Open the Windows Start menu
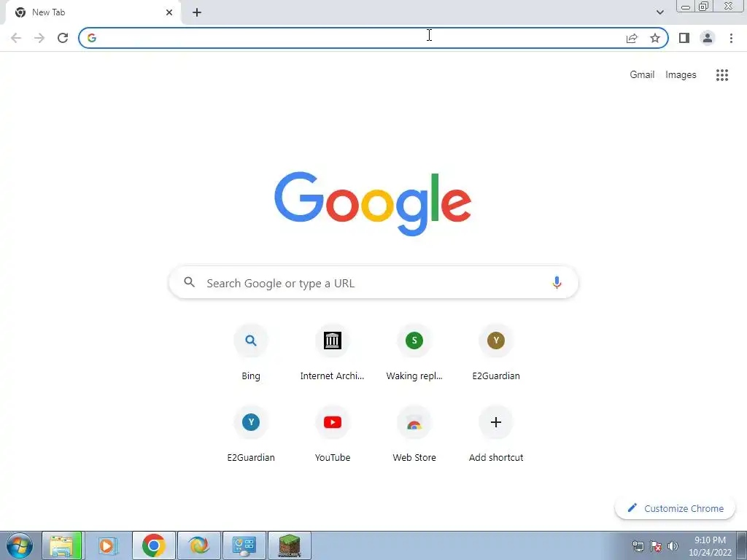The image size is (747, 560). coord(20,545)
